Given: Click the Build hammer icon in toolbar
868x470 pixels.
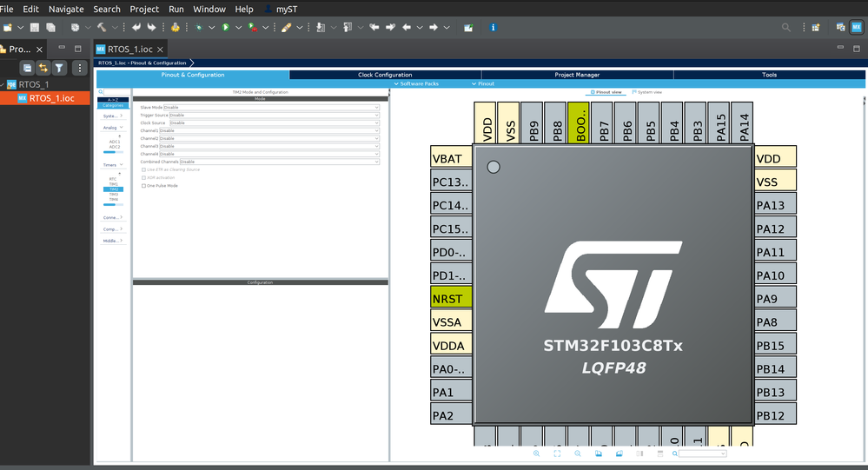Looking at the screenshot, I should [x=103, y=28].
